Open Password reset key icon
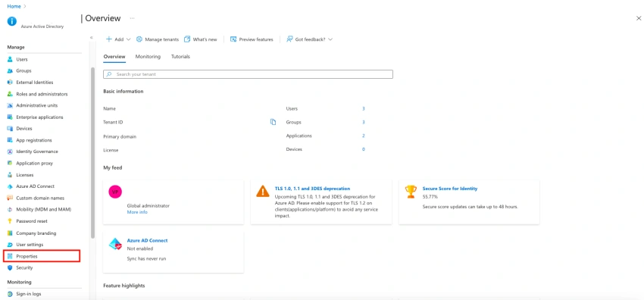This screenshot has width=644, height=300. (11, 220)
